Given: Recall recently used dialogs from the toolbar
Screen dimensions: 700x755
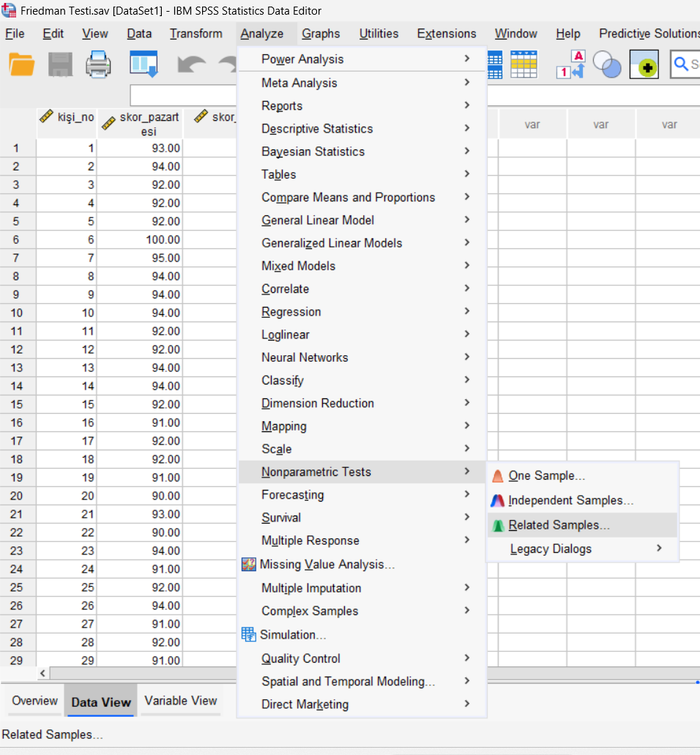Looking at the screenshot, I should tap(144, 64).
